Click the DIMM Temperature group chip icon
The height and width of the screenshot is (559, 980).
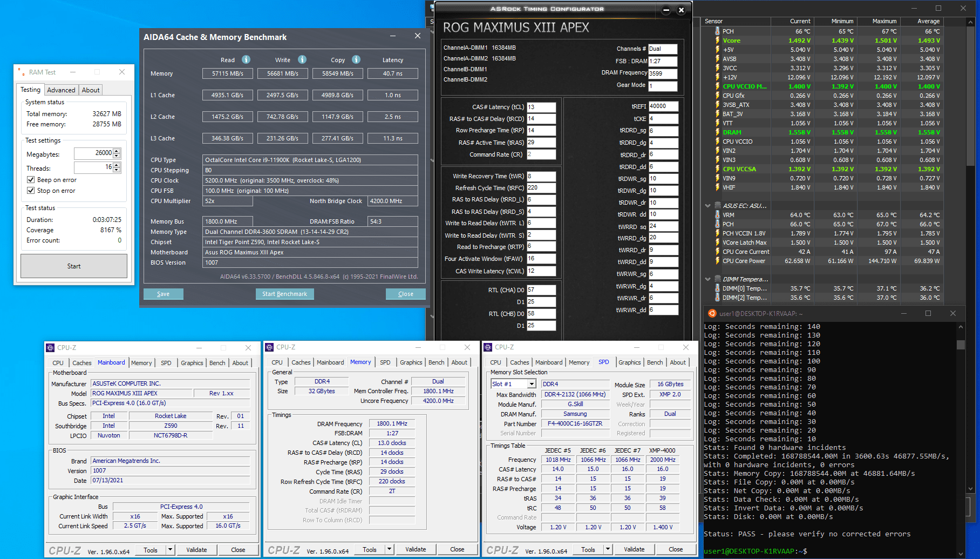point(718,279)
